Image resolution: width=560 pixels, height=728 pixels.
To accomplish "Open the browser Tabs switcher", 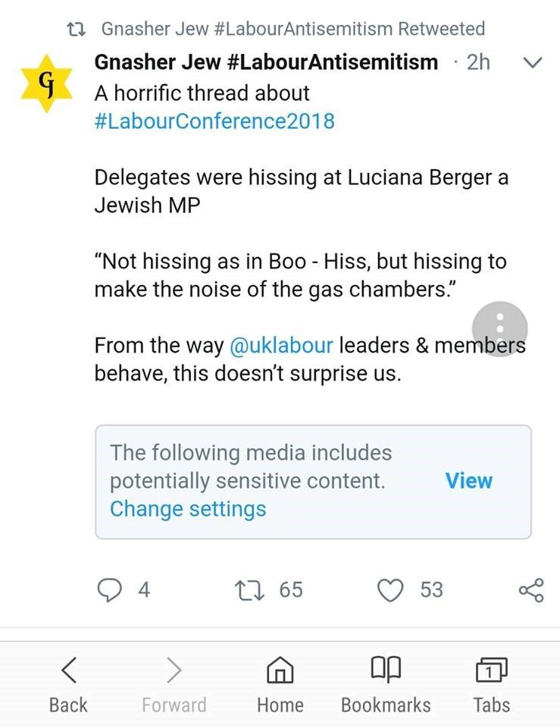I will 491,670.
